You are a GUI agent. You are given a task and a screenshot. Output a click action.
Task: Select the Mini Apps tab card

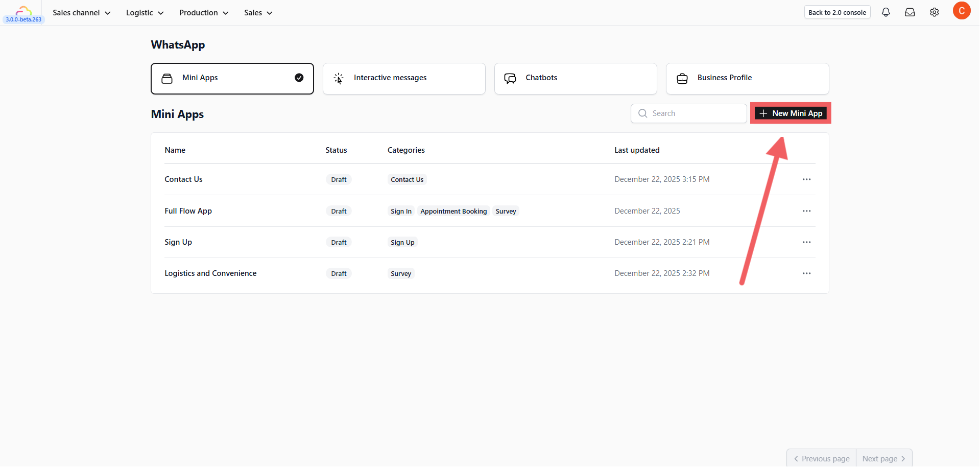[232, 79]
